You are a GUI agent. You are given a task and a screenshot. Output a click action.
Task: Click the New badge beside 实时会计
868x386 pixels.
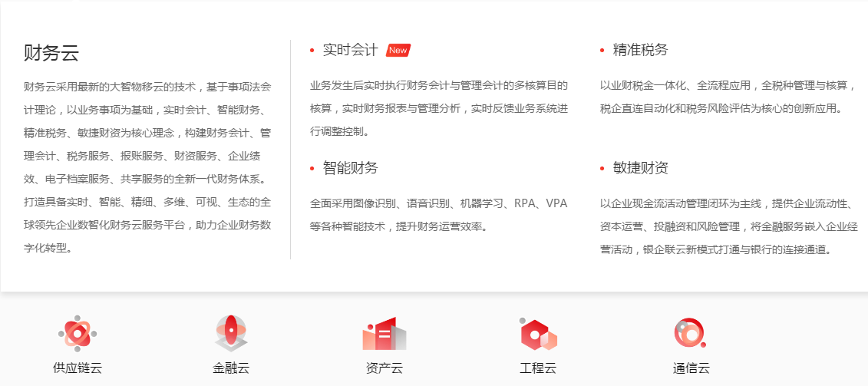[x=398, y=51]
